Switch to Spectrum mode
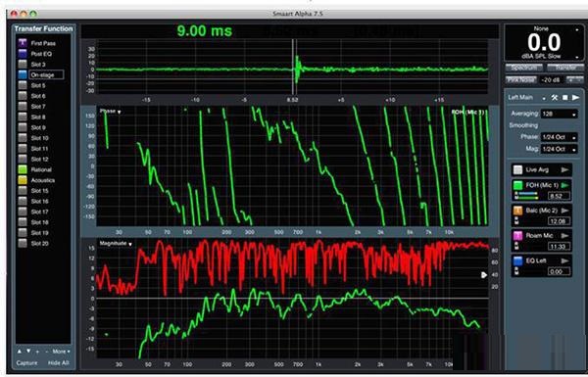 click(x=524, y=68)
